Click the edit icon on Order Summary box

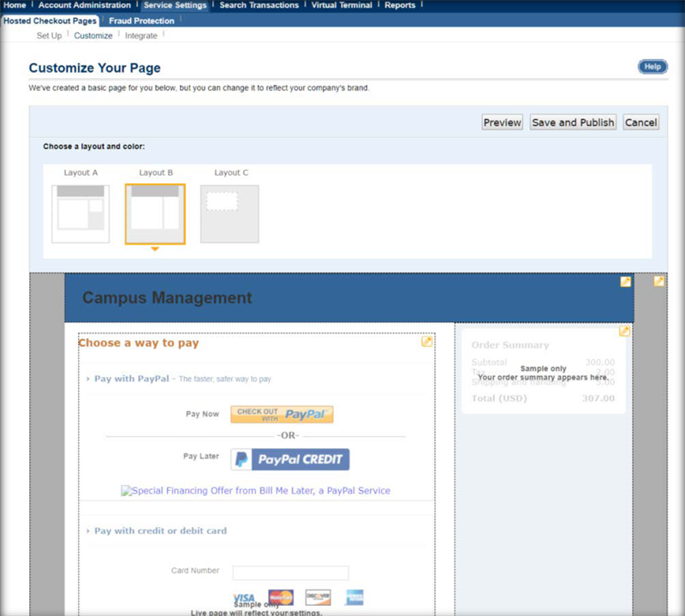[x=625, y=332]
